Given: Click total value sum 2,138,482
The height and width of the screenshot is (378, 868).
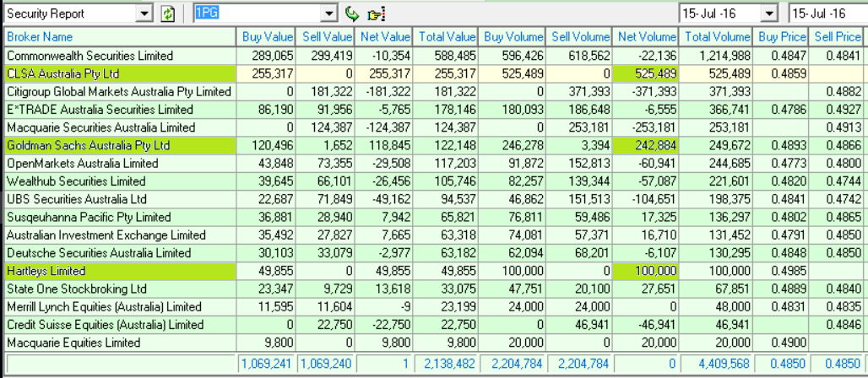Looking at the screenshot, I should pos(446,363).
